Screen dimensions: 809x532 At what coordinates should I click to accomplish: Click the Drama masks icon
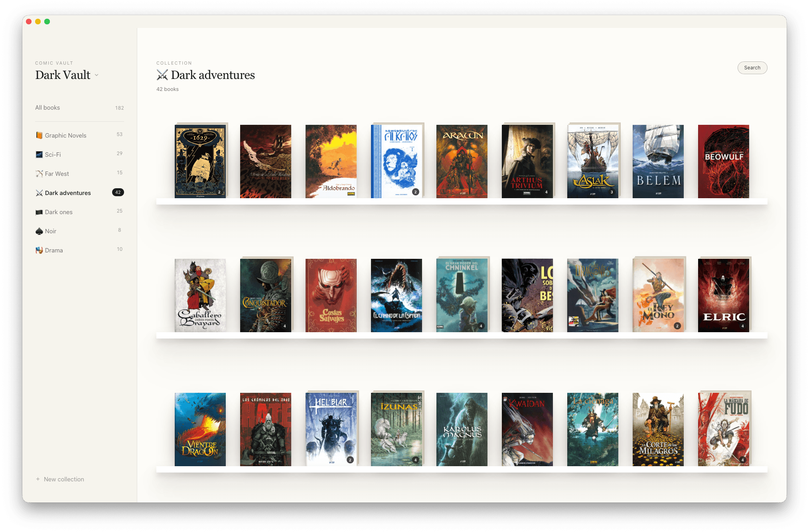[x=39, y=250]
